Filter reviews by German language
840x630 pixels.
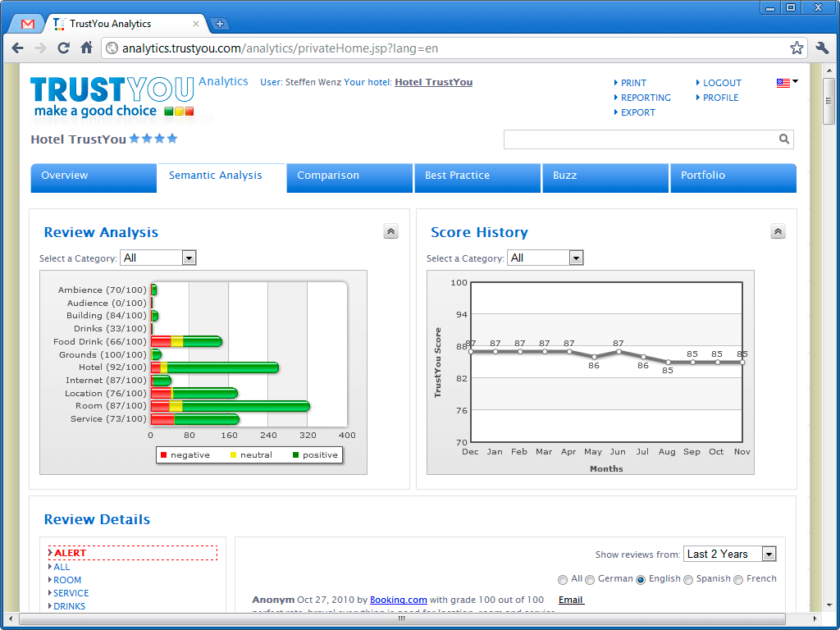click(x=590, y=579)
